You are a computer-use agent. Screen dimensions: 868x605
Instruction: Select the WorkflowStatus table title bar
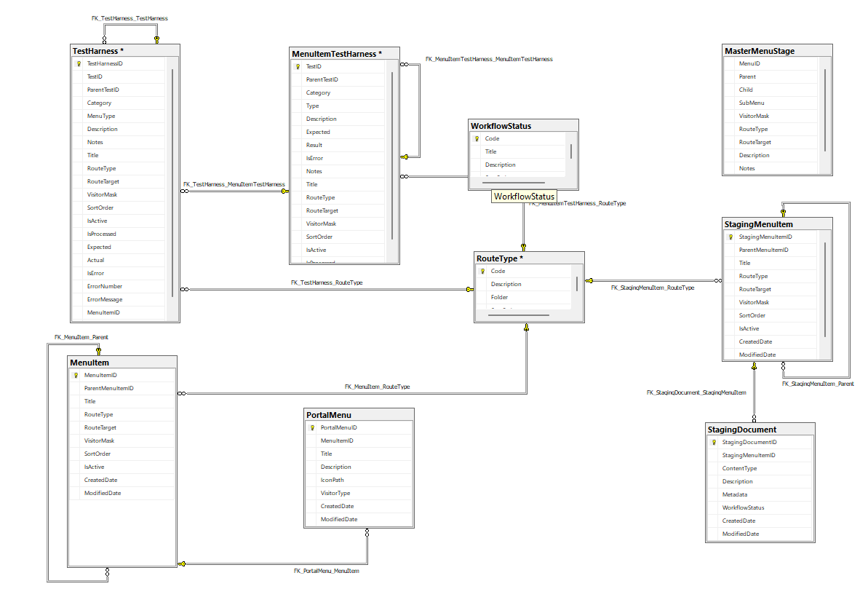click(x=523, y=126)
